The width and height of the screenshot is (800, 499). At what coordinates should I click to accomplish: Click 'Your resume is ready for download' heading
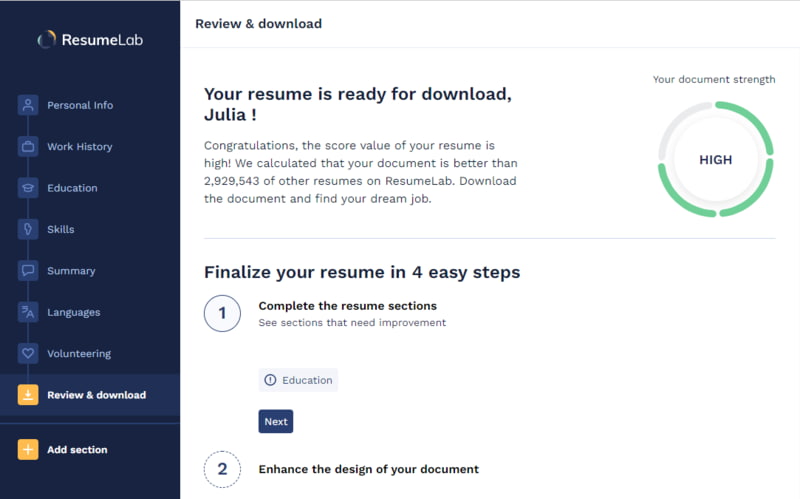(x=358, y=104)
